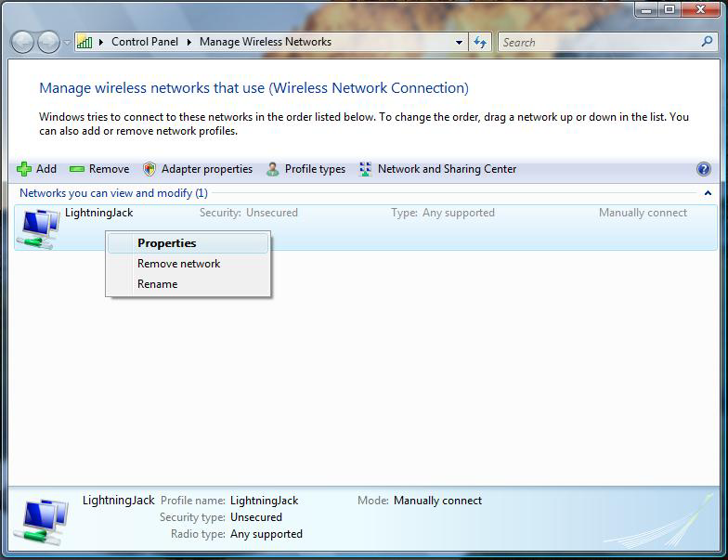The image size is (728, 560).
Task: Maximize the window
Action: pyautogui.click(x=669, y=9)
